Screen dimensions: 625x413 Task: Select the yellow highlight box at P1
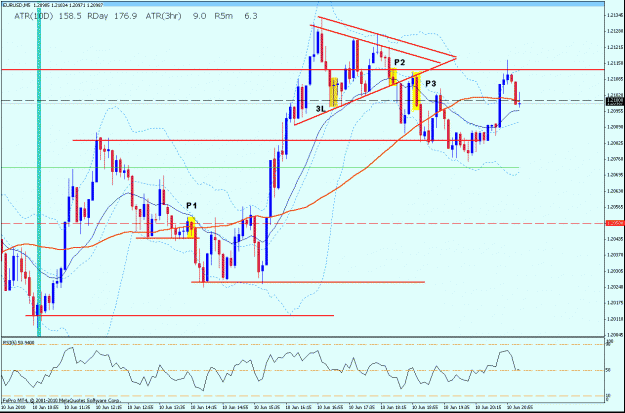191,228
